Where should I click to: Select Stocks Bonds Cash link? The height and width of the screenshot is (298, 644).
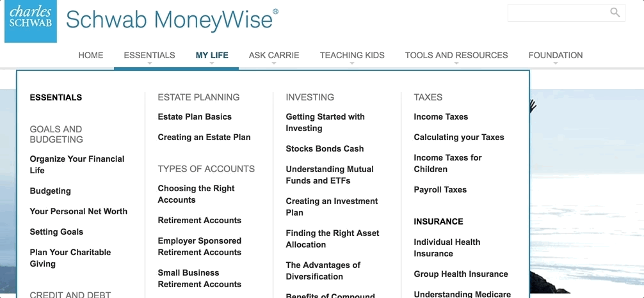point(325,148)
